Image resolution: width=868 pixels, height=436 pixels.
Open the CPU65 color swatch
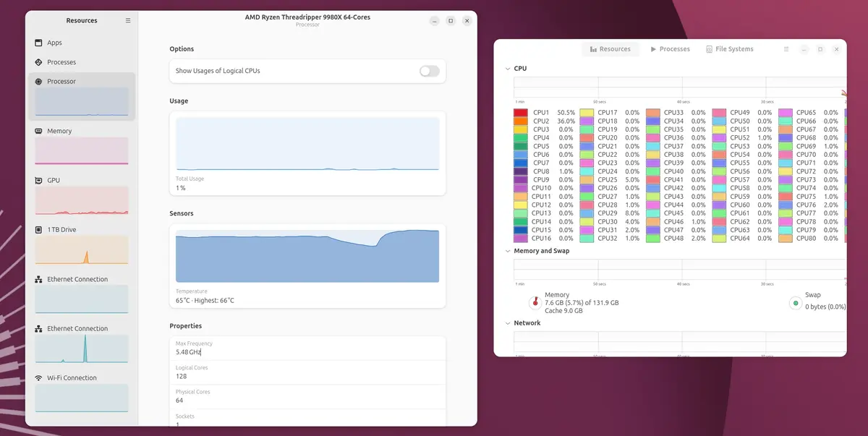pyautogui.click(x=786, y=113)
